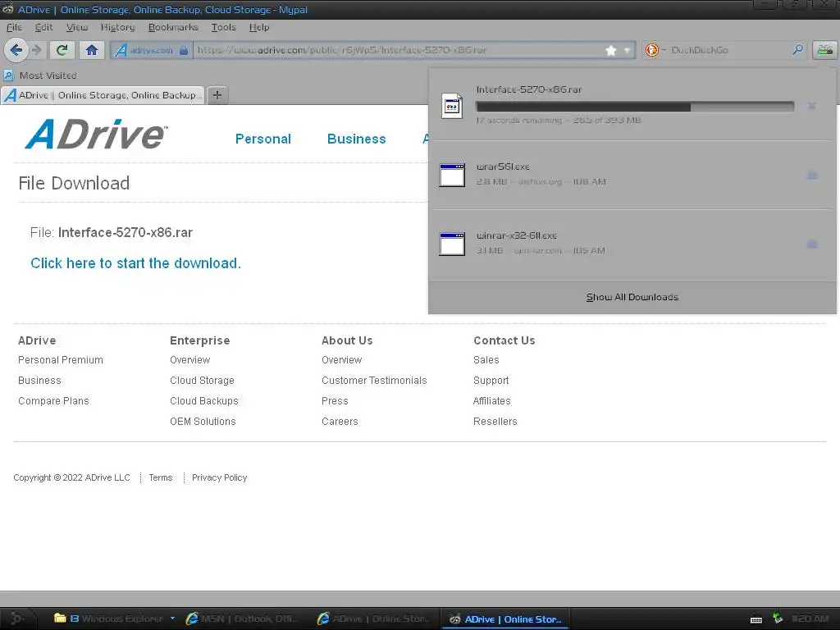Open Affiliates footer link
The width and height of the screenshot is (840, 630).
coord(492,400)
